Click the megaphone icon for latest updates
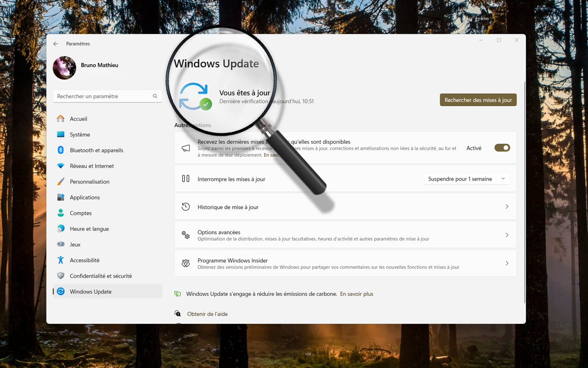Screen dimensions: 588x368 (186, 148)
